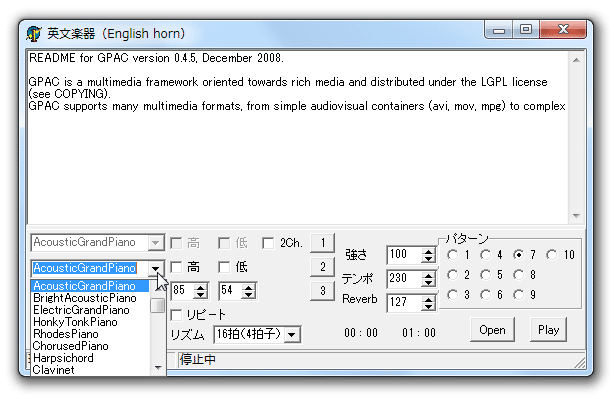Pick ChorusedPiano from the instrument list
The width and height of the screenshot is (614, 399).
[x=90, y=346]
